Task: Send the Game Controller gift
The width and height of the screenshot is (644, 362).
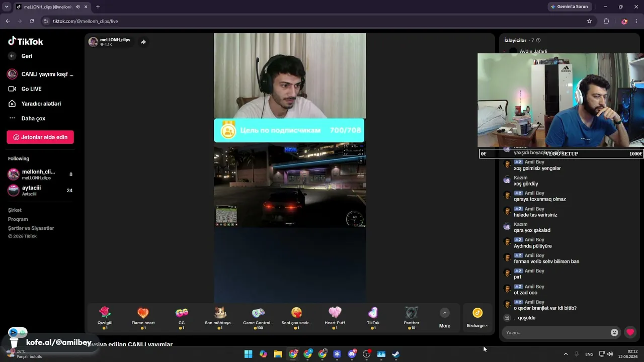Action: click(258, 318)
